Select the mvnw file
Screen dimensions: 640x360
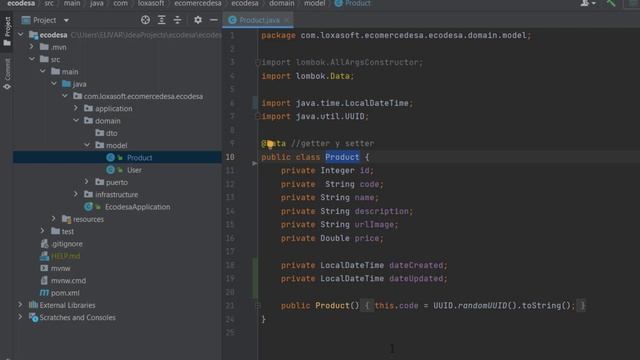[x=60, y=268]
